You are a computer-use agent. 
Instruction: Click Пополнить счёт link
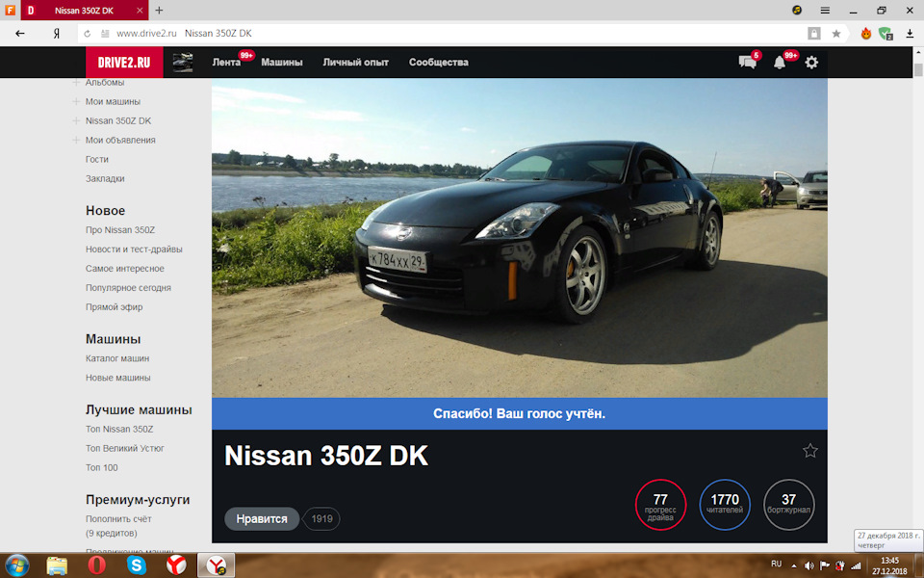pyautogui.click(x=118, y=519)
